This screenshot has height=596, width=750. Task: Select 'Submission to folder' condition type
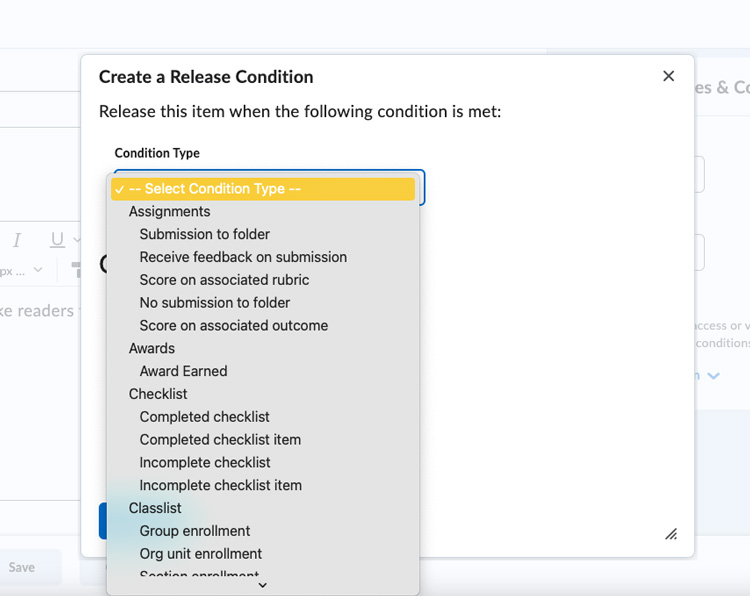coord(204,234)
